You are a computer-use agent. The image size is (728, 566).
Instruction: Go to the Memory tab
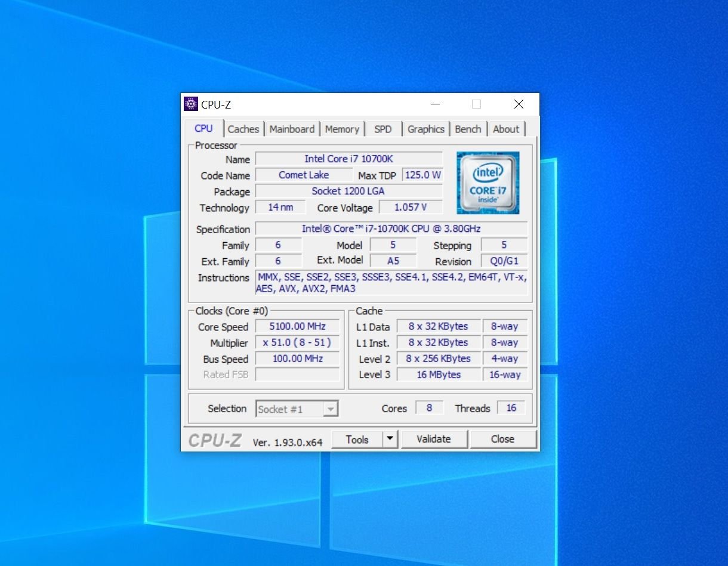coord(342,129)
